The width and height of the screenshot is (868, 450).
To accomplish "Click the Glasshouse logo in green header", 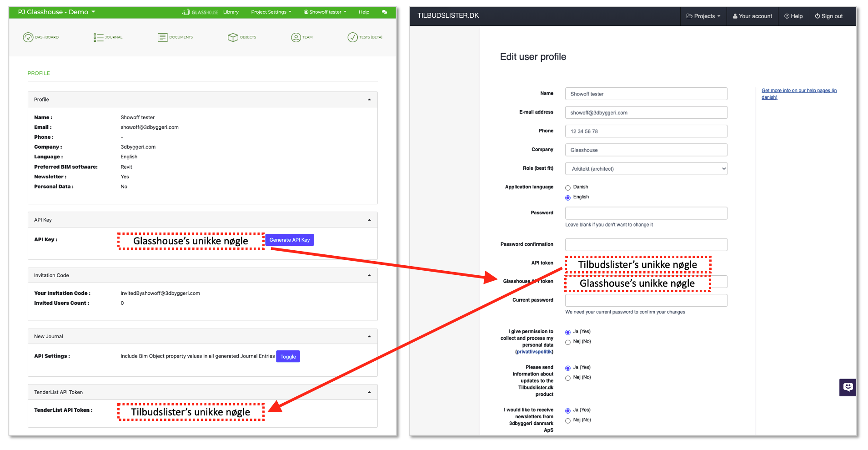I will (200, 12).
